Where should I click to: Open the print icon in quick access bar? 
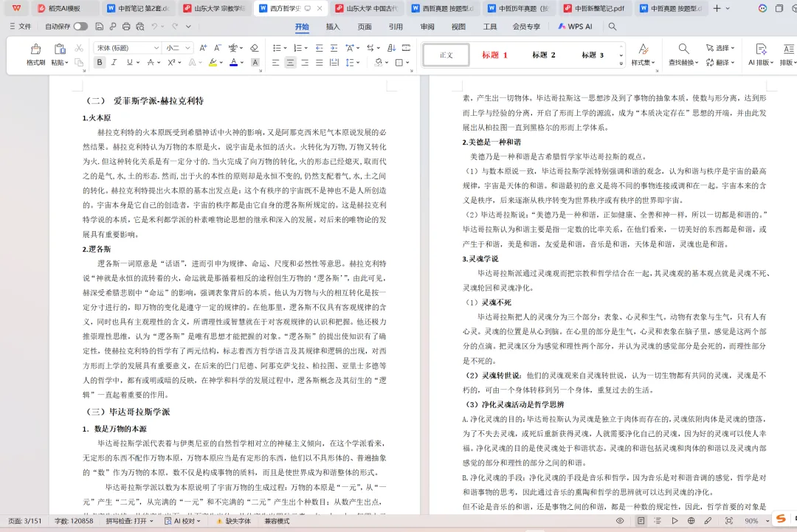coord(126,27)
